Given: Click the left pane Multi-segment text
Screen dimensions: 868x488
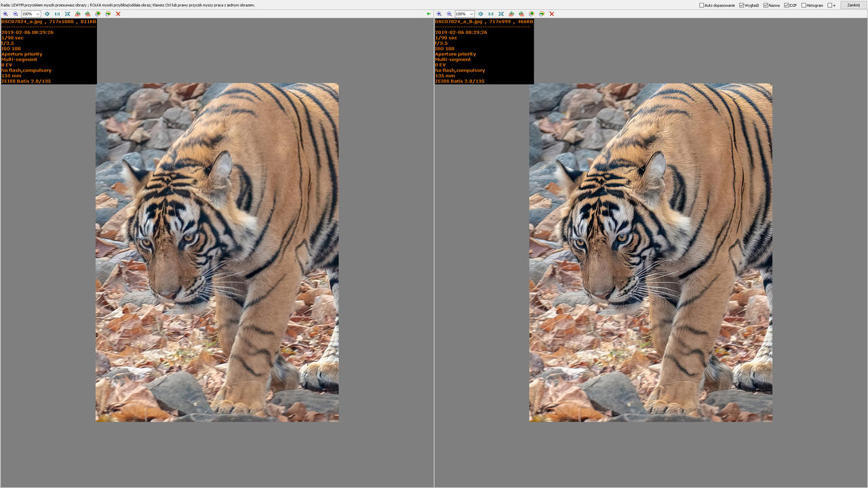Looking at the screenshot, I should [x=18, y=60].
